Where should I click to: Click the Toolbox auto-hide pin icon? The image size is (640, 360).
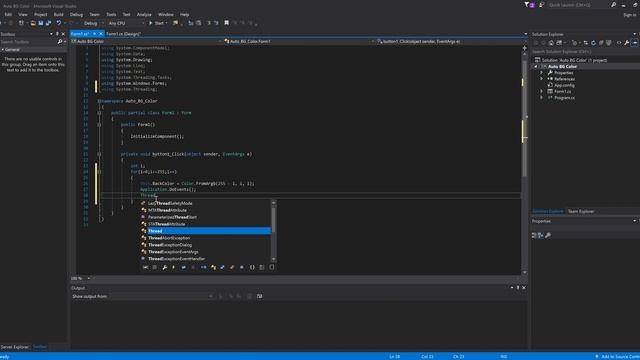(57, 34)
